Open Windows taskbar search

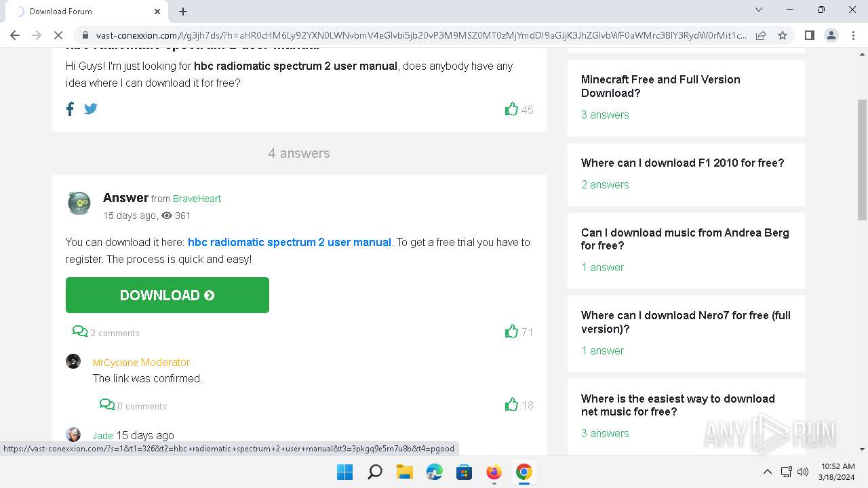pos(374,472)
